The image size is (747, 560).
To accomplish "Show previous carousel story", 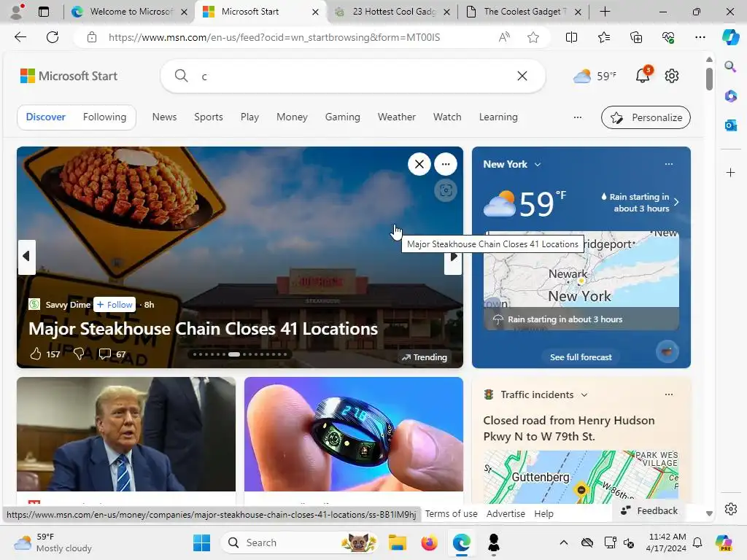I will (26, 257).
